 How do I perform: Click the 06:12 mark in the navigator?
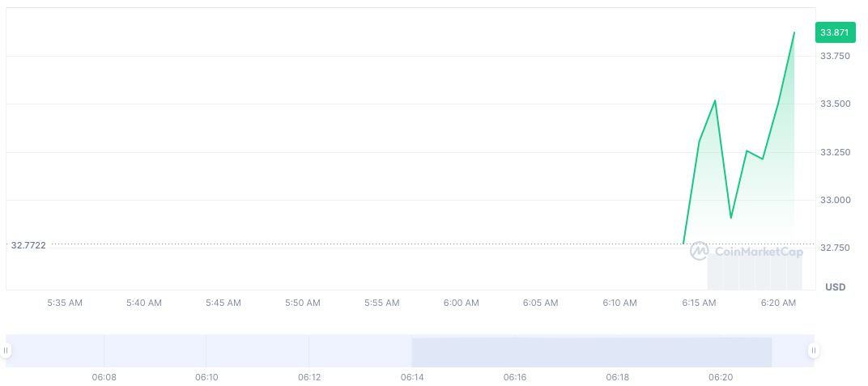309,377
